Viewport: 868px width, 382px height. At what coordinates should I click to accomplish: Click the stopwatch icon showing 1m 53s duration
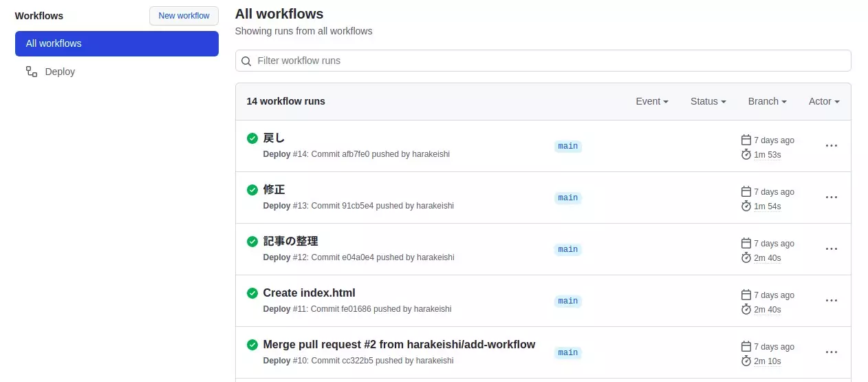(746, 154)
